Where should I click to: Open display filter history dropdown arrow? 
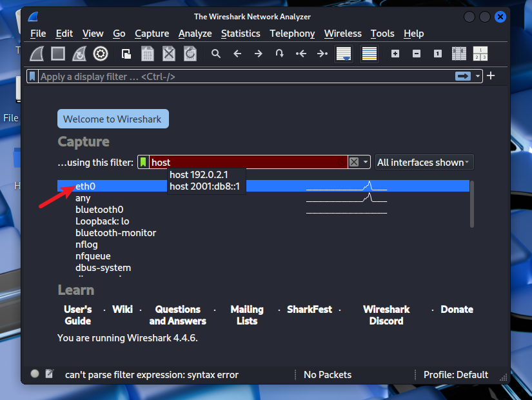click(477, 76)
